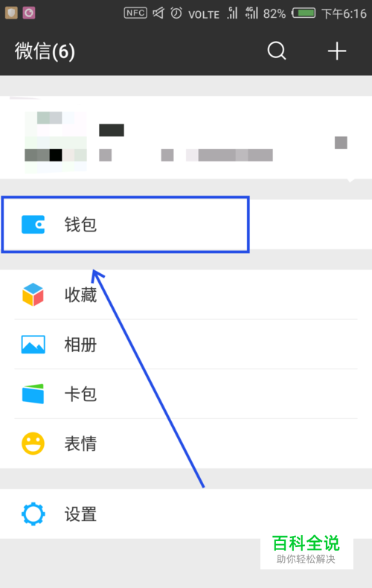Image resolution: width=372 pixels, height=588 pixels.
Task: Tap the blue wallet icon
Action: click(33, 224)
